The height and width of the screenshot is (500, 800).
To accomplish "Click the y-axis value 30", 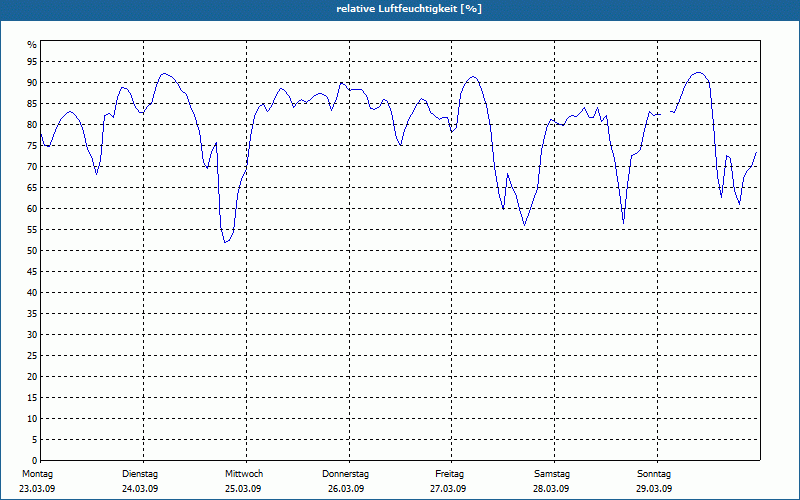I will coord(32,335).
